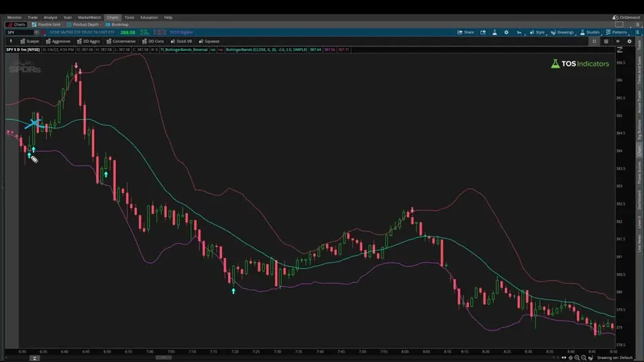
Task: Apply the DD Aggro chart style
Action: [89, 41]
